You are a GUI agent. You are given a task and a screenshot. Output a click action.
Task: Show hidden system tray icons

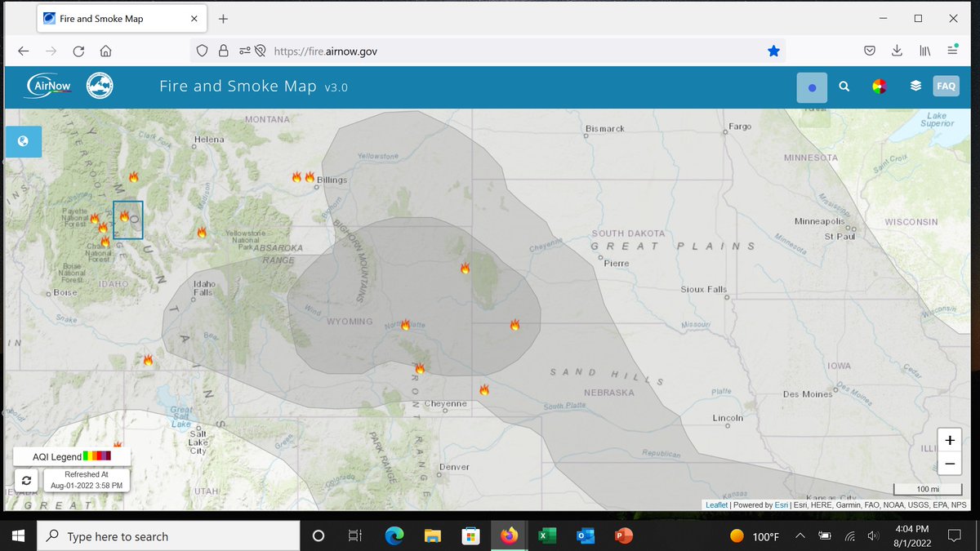tap(800, 535)
